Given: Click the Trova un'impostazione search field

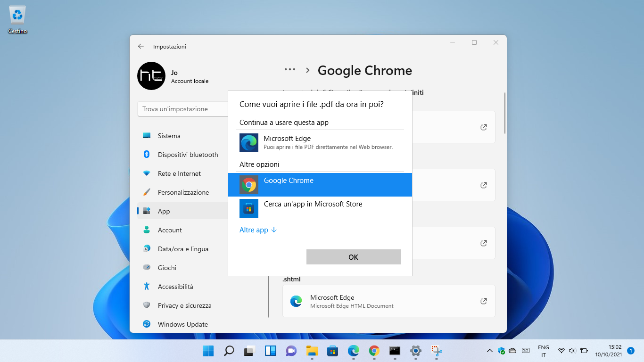Looking at the screenshot, I should [183, 109].
